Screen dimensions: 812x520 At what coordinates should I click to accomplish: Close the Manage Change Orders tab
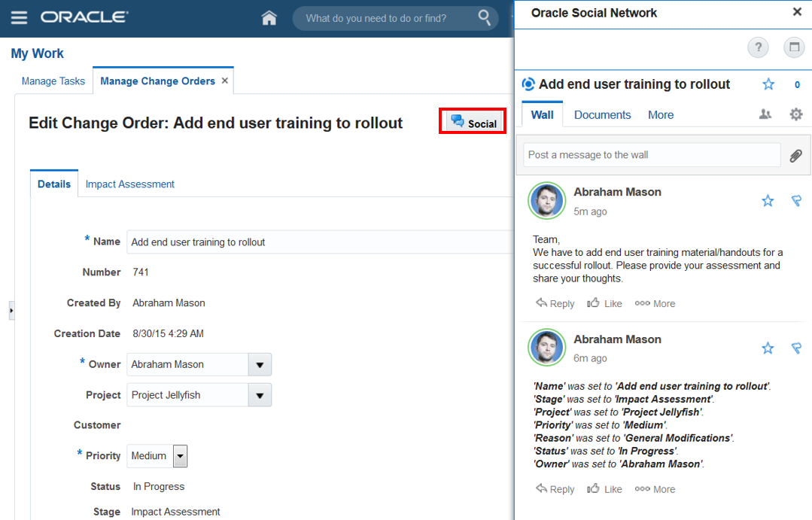point(225,81)
